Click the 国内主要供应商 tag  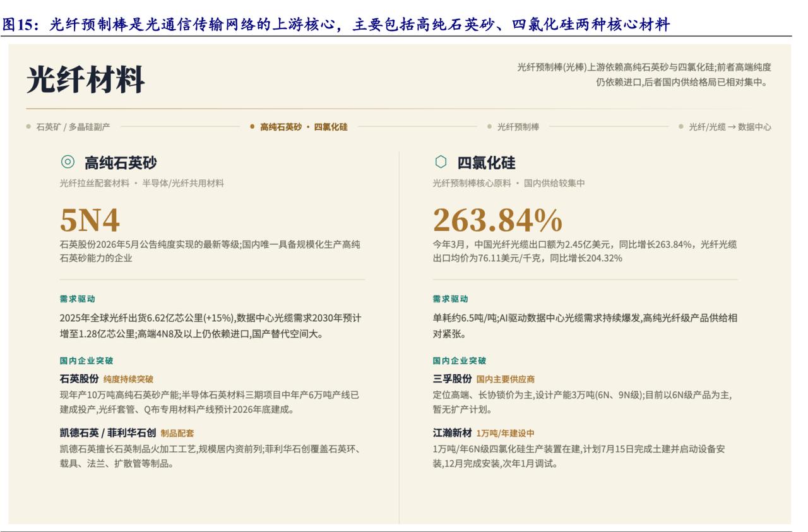pyautogui.click(x=506, y=379)
